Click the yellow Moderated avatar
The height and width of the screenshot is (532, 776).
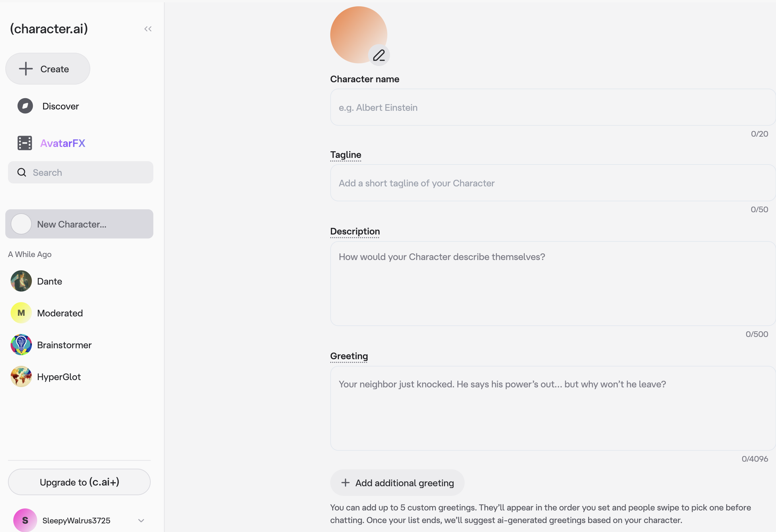click(x=21, y=313)
